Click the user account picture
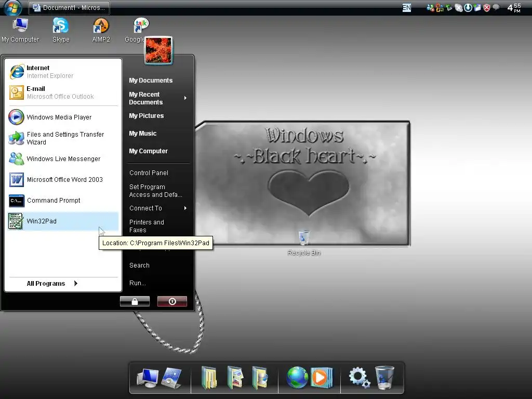 [x=158, y=50]
